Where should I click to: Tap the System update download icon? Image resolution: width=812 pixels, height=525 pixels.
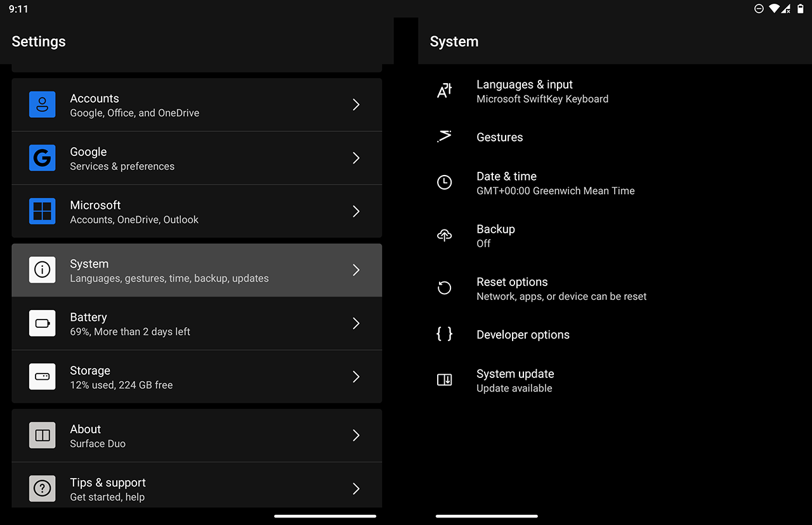point(445,380)
